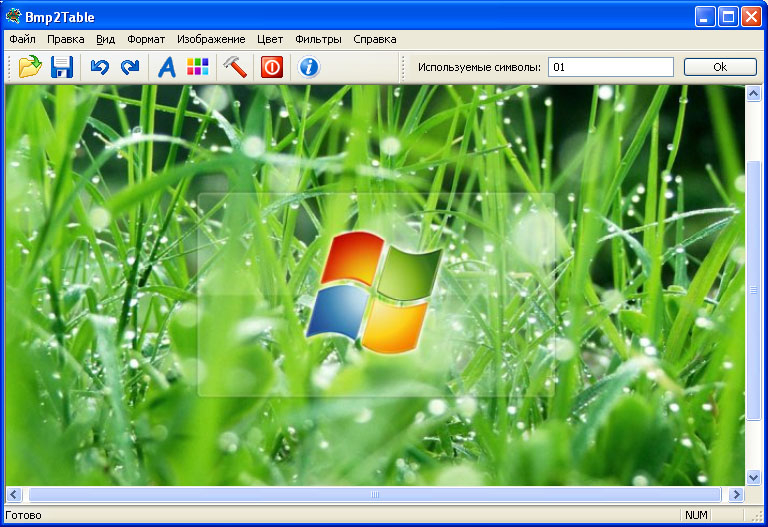The width and height of the screenshot is (768, 527).
Task: Open the blue info about icon
Action: click(x=309, y=67)
